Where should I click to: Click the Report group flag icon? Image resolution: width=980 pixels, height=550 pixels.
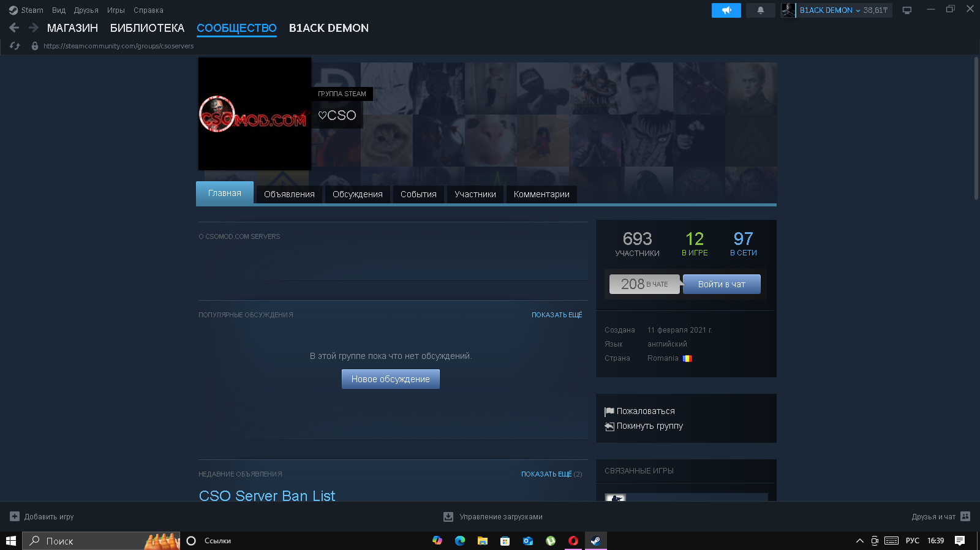pyautogui.click(x=609, y=412)
